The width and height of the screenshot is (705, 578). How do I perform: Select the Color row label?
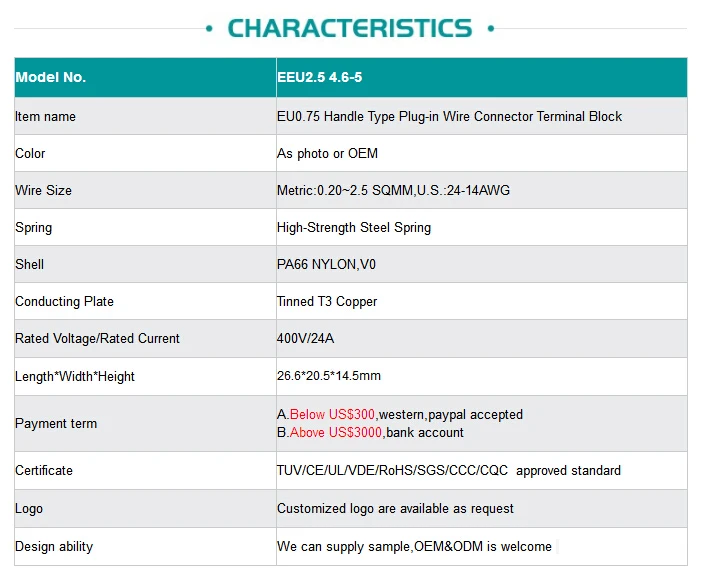coord(30,153)
